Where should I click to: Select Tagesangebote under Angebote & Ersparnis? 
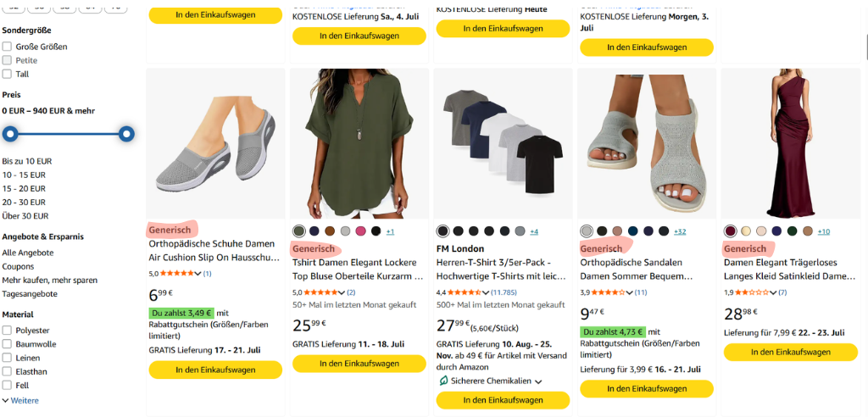tap(30, 293)
